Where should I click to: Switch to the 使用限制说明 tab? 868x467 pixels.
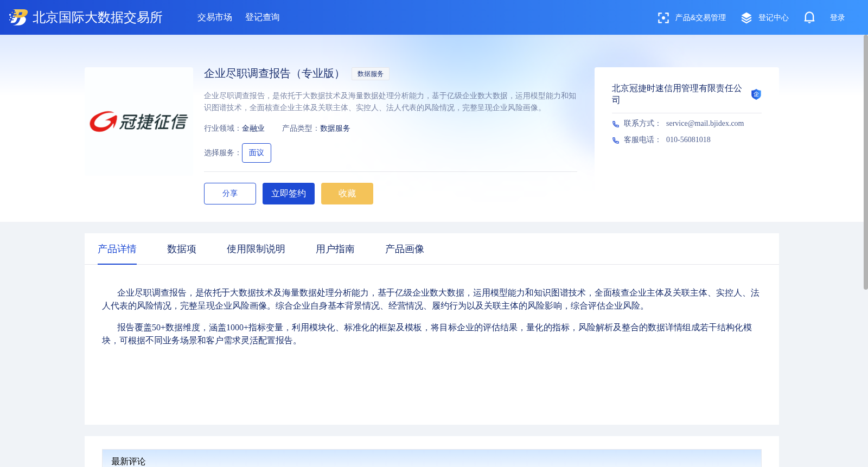(256, 249)
